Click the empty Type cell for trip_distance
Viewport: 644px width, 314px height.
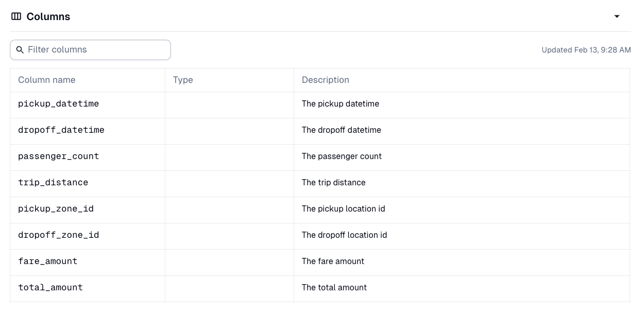(x=229, y=182)
